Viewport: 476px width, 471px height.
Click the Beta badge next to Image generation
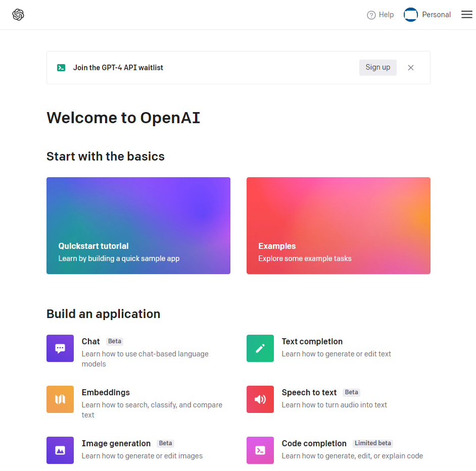(x=165, y=443)
